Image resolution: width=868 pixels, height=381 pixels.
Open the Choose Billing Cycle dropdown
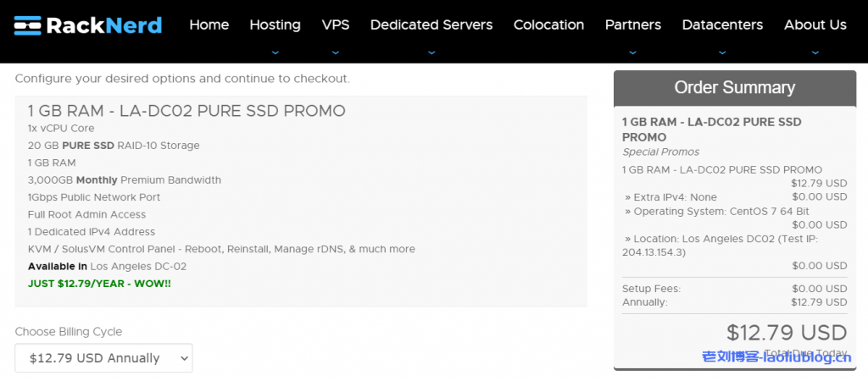click(x=103, y=358)
